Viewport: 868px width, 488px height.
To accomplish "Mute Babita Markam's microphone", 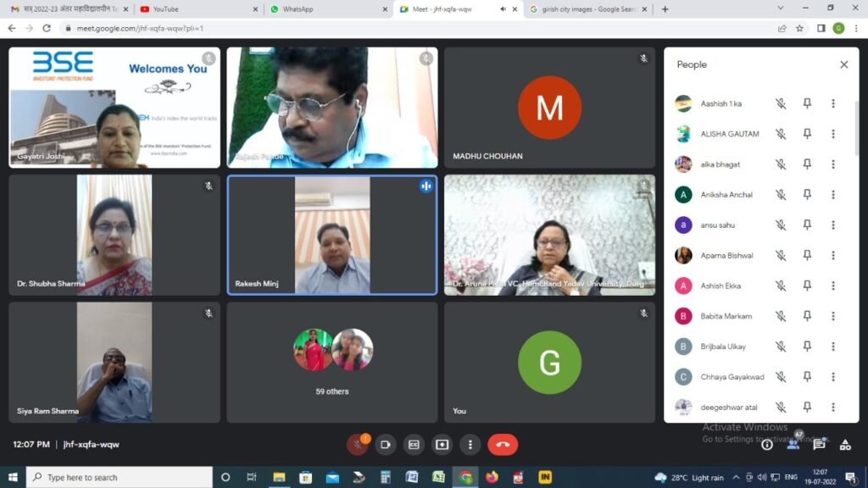I will 781,316.
